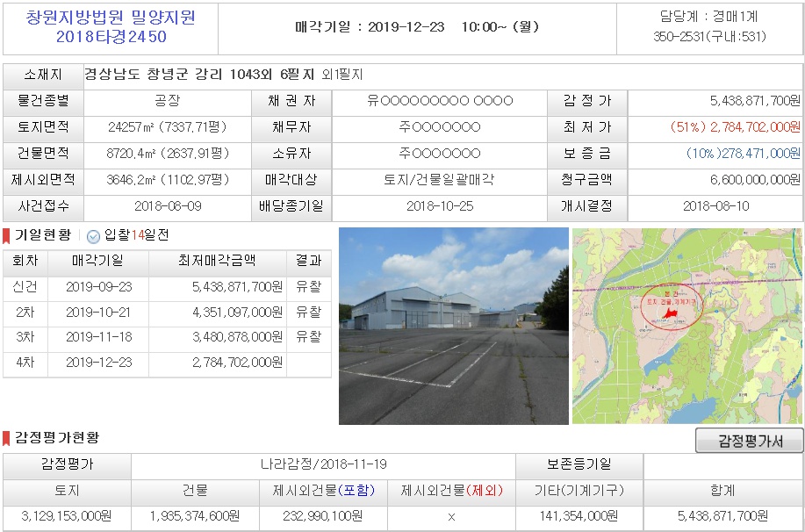Click the red bookmark icon beside 감정평가현황
This screenshot has height=532, width=805.
[x=6, y=439]
